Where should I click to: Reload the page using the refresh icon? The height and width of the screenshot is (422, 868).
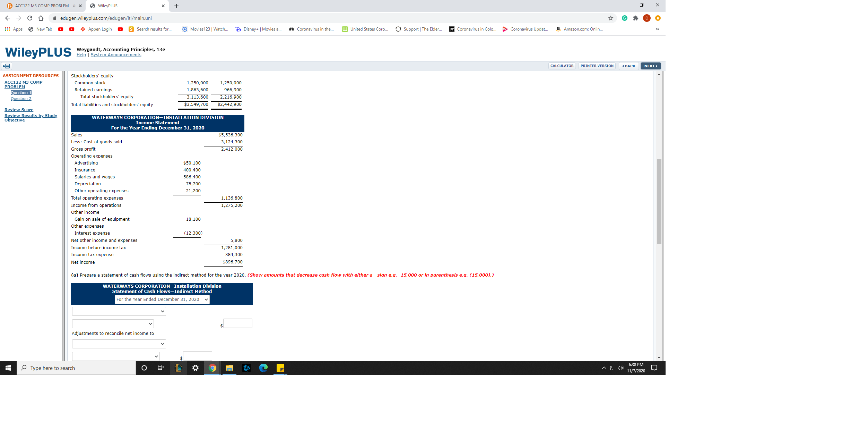pos(31,18)
